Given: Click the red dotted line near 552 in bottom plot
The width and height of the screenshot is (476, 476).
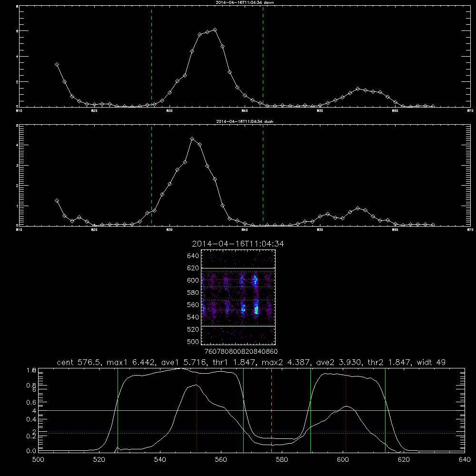Looking at the screenshot, I should [x=197, y=410].
